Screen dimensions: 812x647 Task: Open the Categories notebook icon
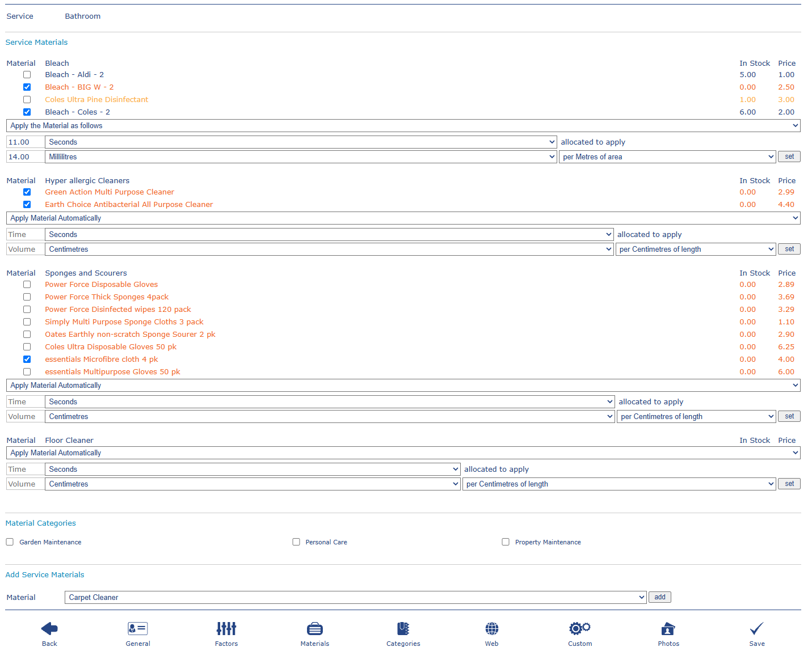pos(403,628)
